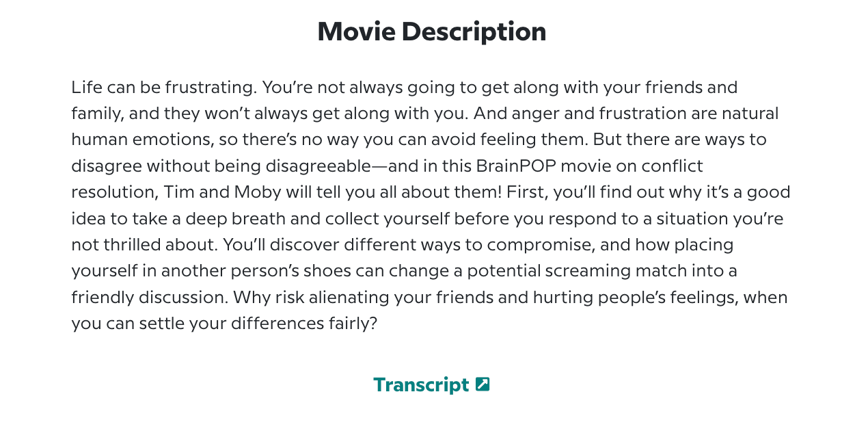Screen dimensions: 868x431
Task: Click the word alienating in the paragraph
Action: coord(351,298)
